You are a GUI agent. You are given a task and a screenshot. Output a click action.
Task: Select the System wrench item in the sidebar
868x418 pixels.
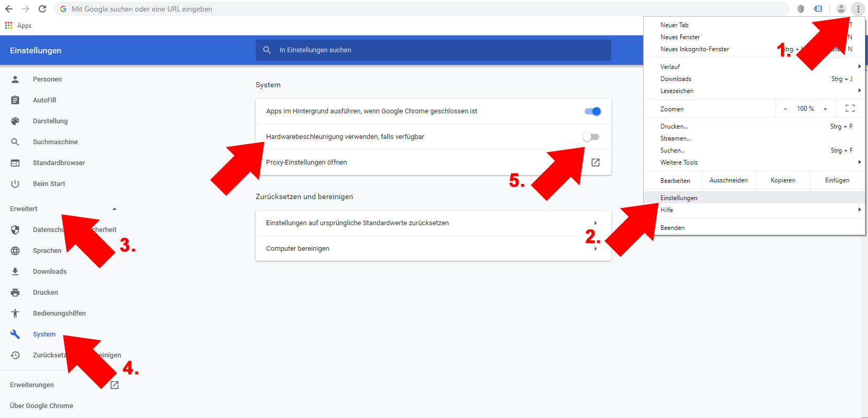pos(33,334)
